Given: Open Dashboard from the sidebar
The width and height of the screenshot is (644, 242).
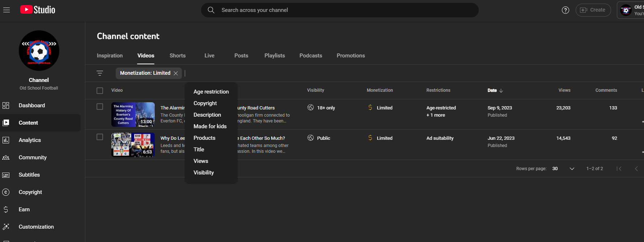Looking at the screenshot, I should pos(40,105).
